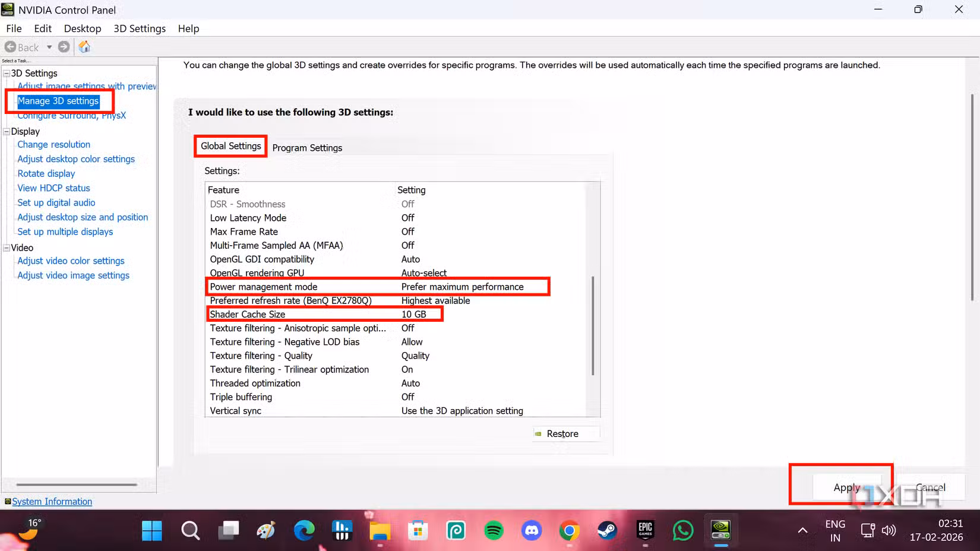The width and height of the screenshot is (980, 551).
Task: Select the Shader Cache Size row
Action: (x=395, y=314)
